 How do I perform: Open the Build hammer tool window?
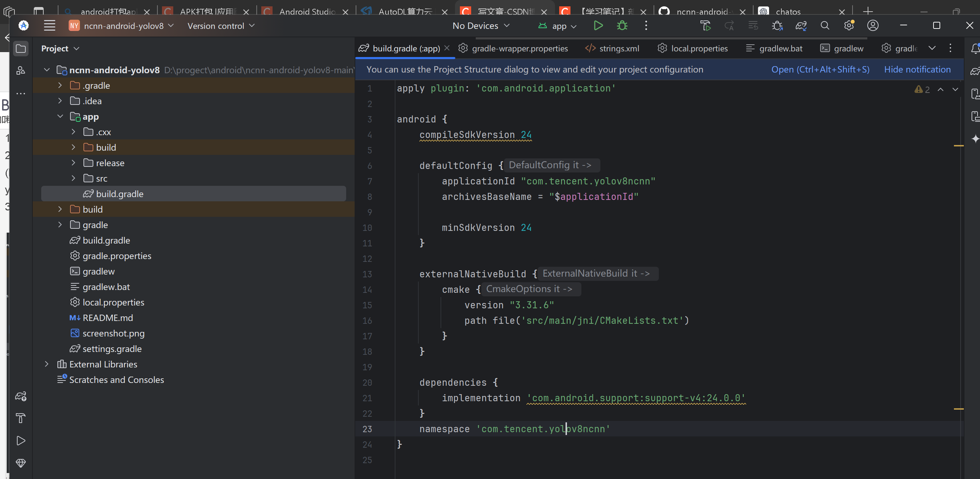(20, 418)
